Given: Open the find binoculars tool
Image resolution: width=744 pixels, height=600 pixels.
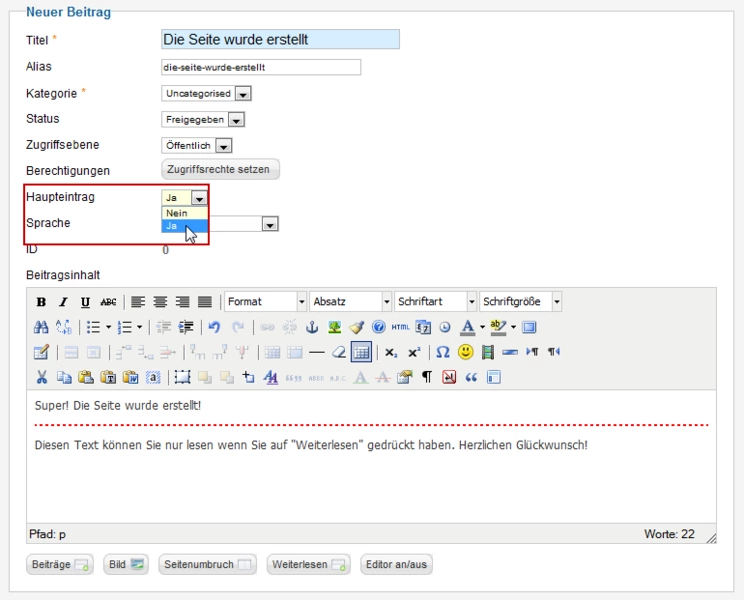Looking at the screenshot, I should click(x=41, y=327).
